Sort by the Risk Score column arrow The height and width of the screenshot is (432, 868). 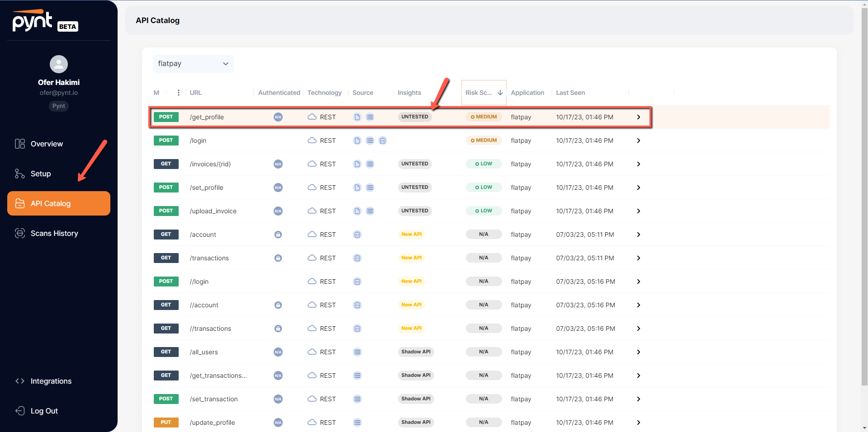500,93
